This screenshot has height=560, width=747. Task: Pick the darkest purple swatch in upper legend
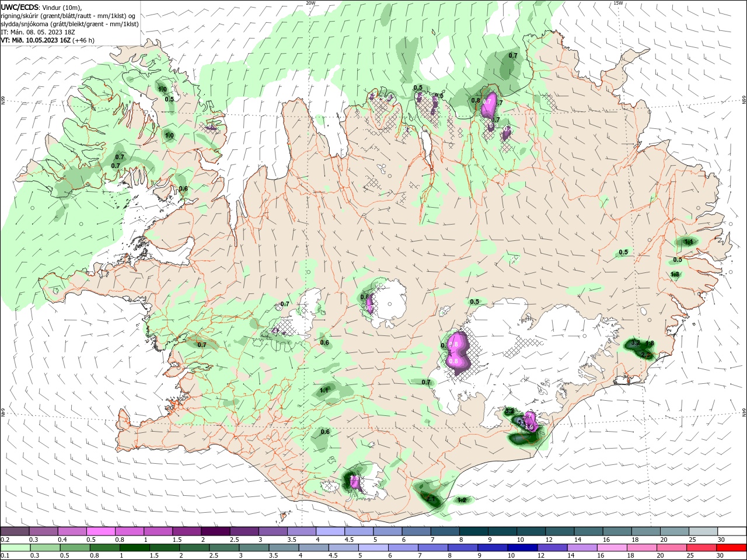[x=215, y=531]
